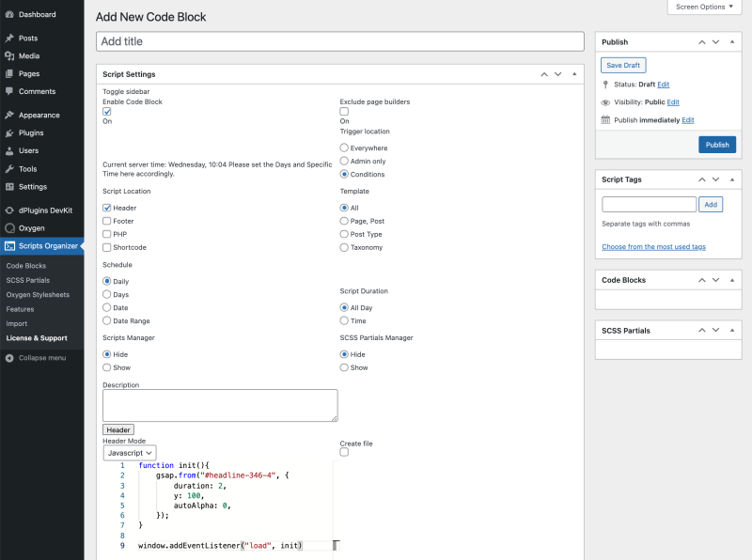Edit the Visibility Public link
This screenshot has width=752, height=560.
pos(673,102)
